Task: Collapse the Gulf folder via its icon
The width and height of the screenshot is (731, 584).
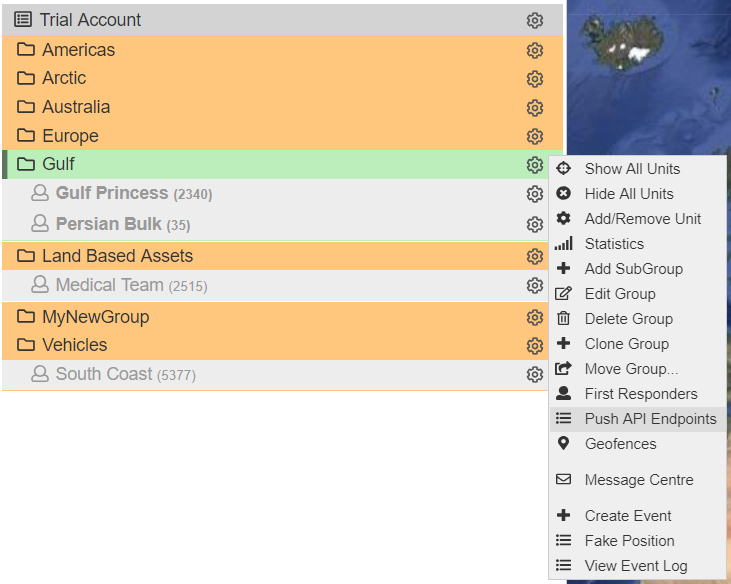Action: point(26,164)
